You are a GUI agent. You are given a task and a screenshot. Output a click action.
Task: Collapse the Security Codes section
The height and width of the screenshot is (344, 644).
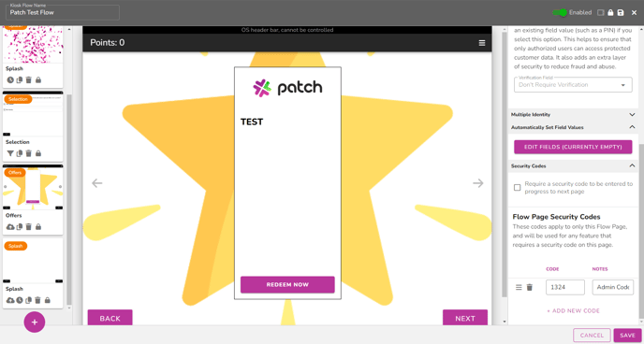tap(573, 165)
